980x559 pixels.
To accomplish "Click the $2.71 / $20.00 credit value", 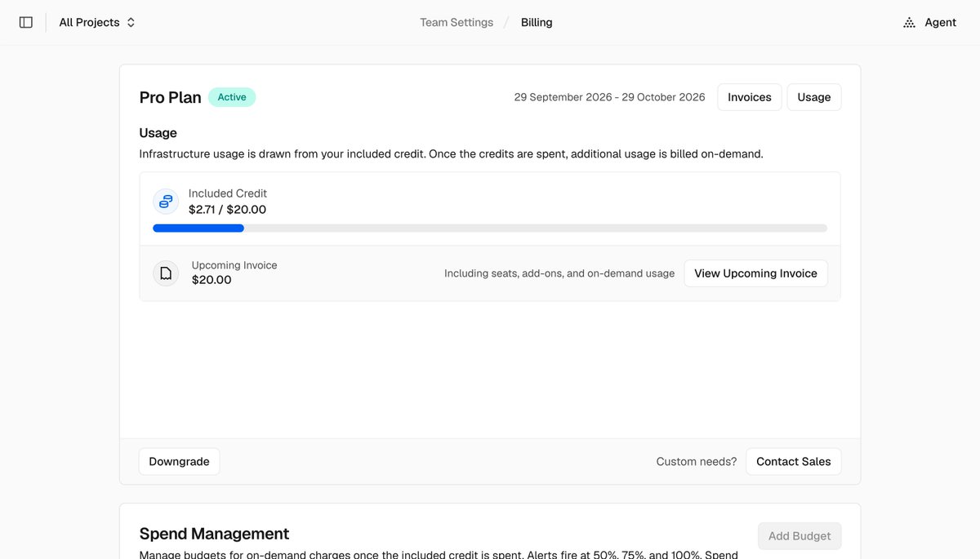I will click(x=227, y=210).
